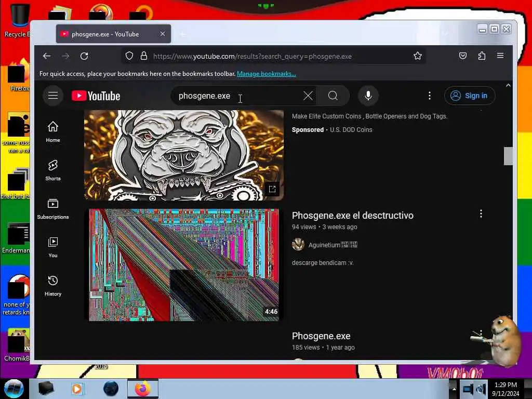Click Manage bookmarks link

[267, 74]
